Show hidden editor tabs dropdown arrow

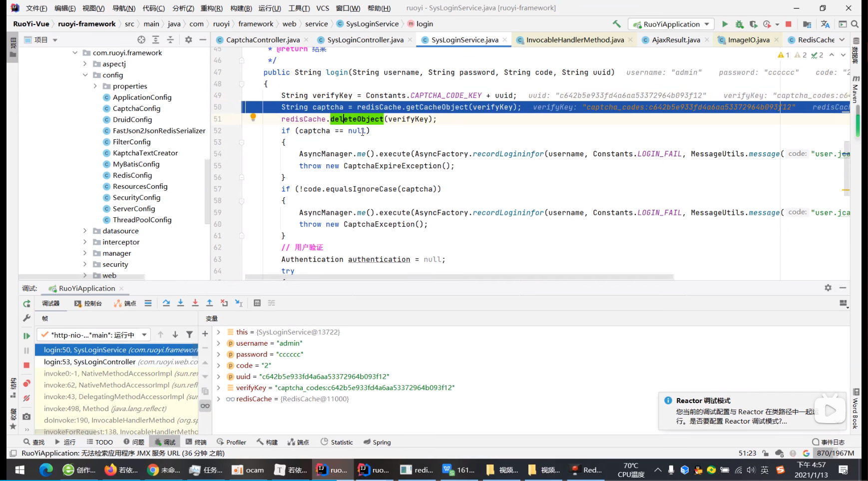[x=842, y=39]
